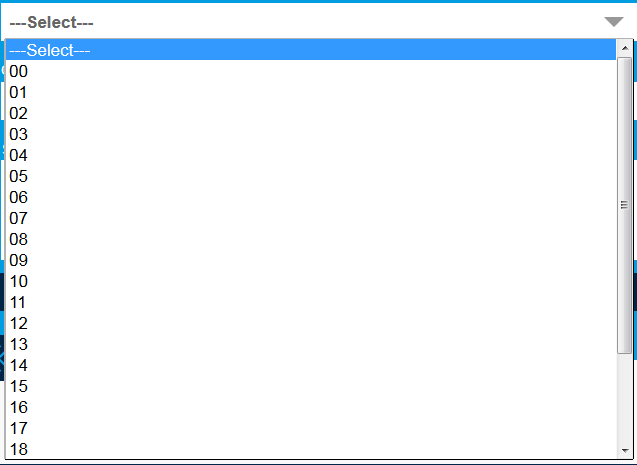Select option 01 in the list
This screenshot has width=637, height=465.
311,92
